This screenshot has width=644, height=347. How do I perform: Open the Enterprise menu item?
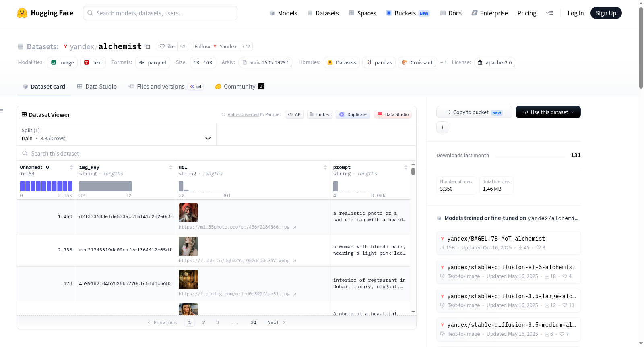tap(489, 13)
